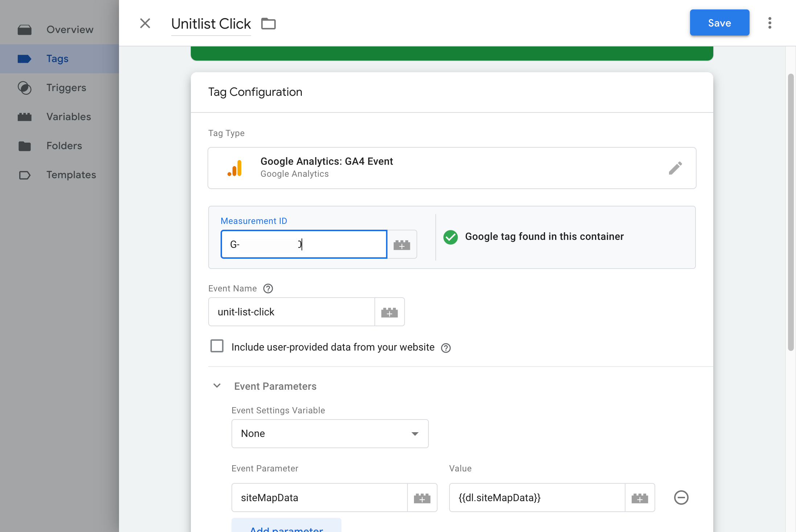Open Overview in the sidebar
This screenshot has height=532, width=796.
pyautogui.click(x=60, y=29)
